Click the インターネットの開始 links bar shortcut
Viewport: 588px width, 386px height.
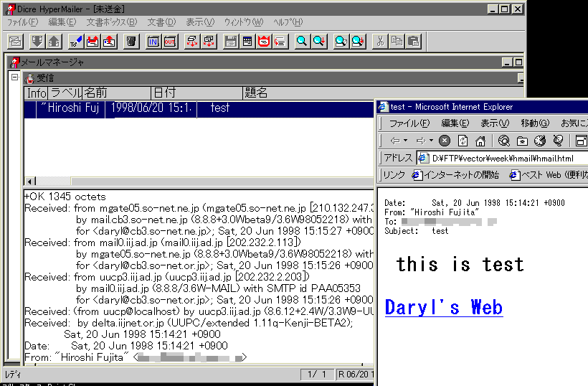click(x=455, y=175)
